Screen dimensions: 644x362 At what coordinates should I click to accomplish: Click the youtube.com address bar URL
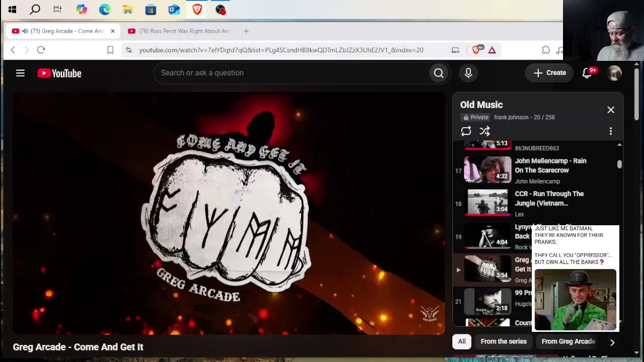[281, 50]
